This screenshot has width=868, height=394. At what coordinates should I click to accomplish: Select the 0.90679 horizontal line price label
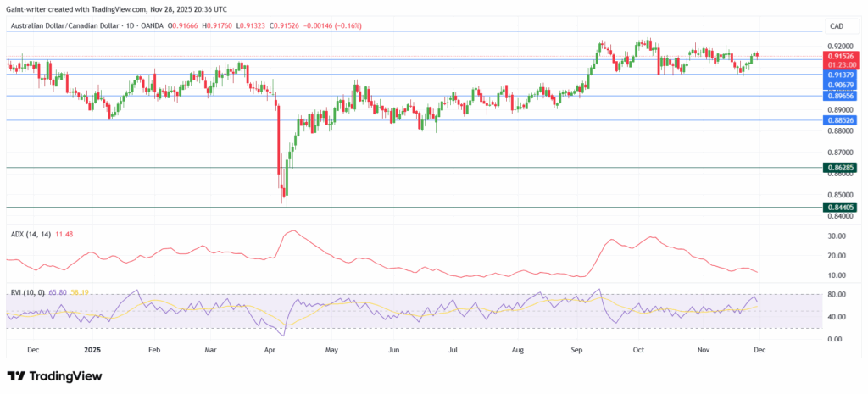pos(841,85)
